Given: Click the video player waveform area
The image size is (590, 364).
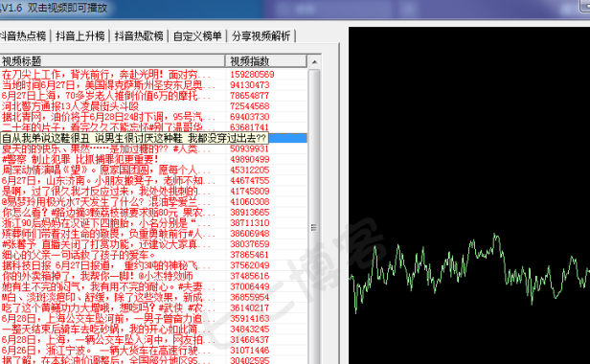Looking at the screenshot, I should click(x=469, y=195).
